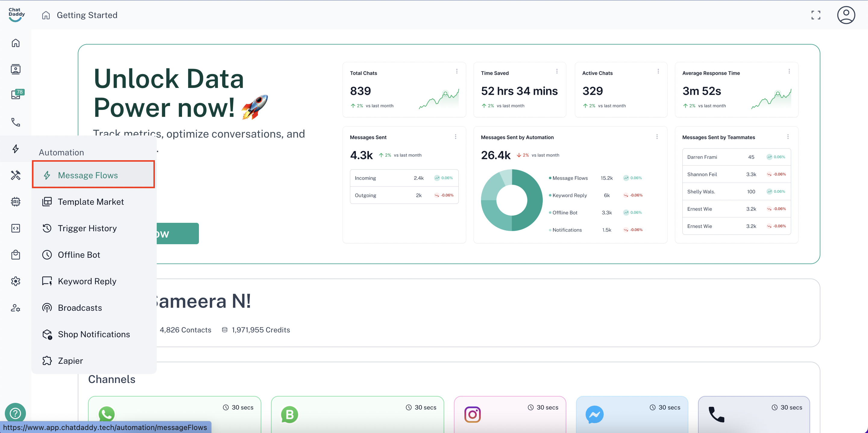Click the Zapier menu entry
This screenshot has height=433, width=868.
(x=70, y=361)
